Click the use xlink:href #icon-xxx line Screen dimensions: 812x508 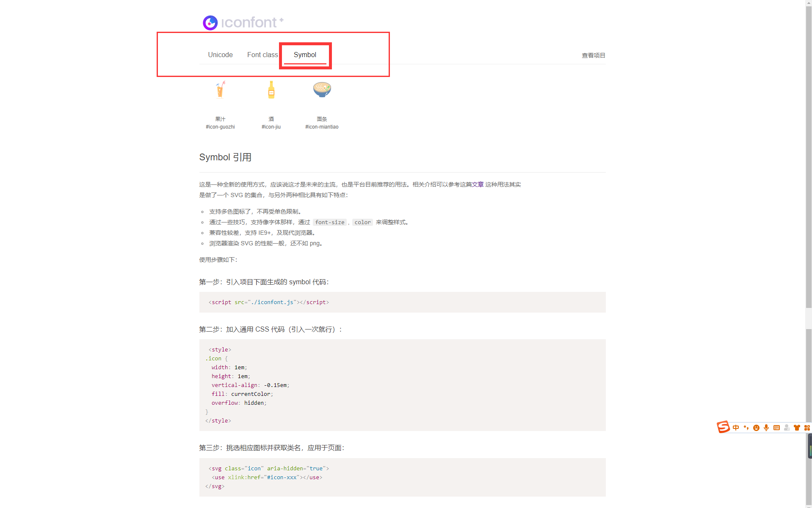(267, 477)
